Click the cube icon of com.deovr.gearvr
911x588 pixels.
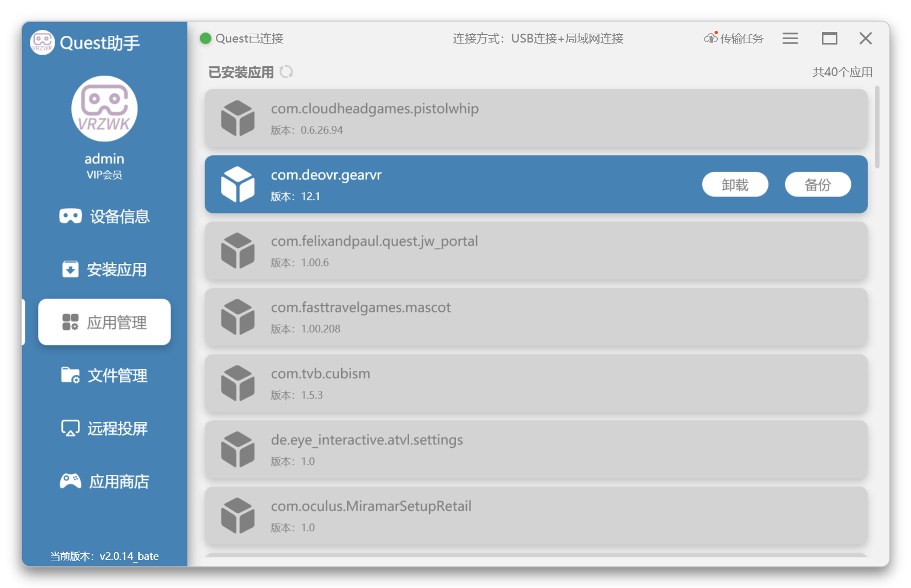point(238,184)
